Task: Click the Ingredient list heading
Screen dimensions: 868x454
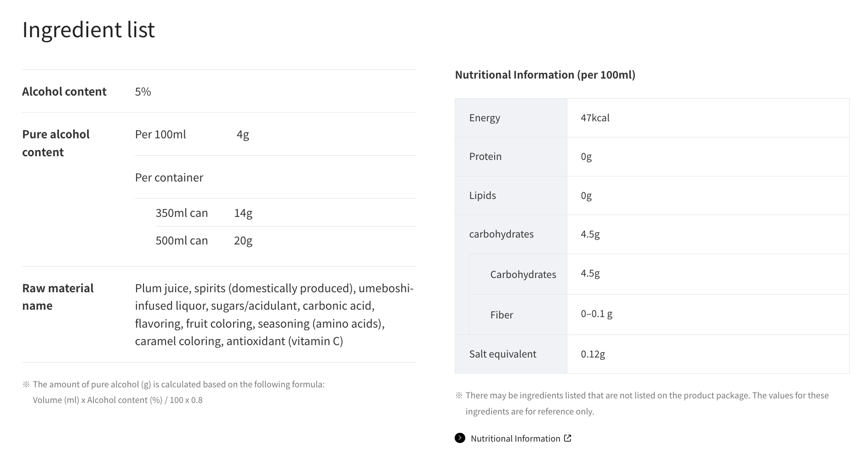Action: click(x=88, y=29)
